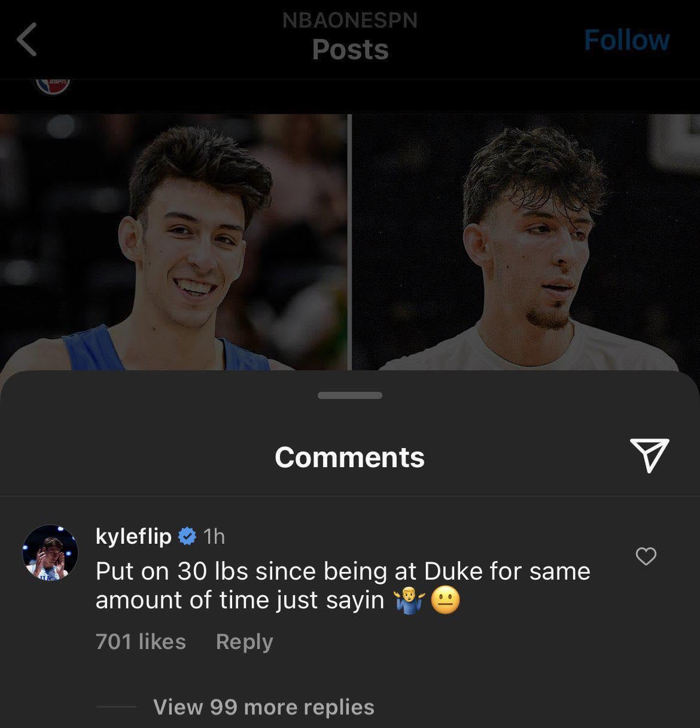Tap the Posts header title

pos(350,50)
